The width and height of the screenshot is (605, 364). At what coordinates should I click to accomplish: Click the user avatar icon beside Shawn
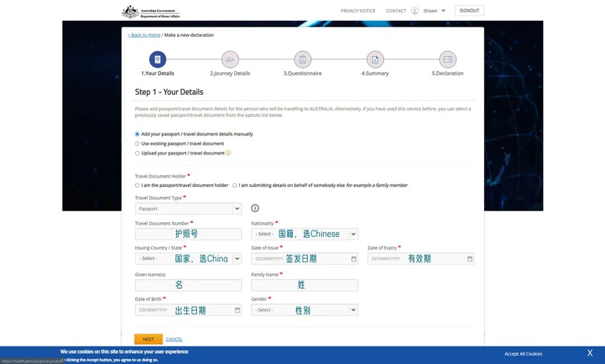point(415,11)
